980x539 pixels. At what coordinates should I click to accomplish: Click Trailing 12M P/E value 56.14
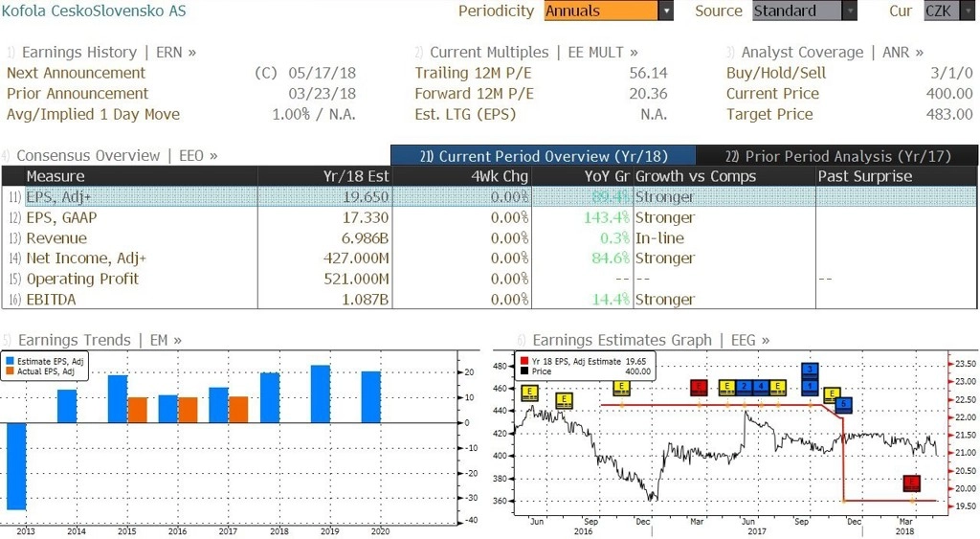pyautogui.click(x=648, y=73)
